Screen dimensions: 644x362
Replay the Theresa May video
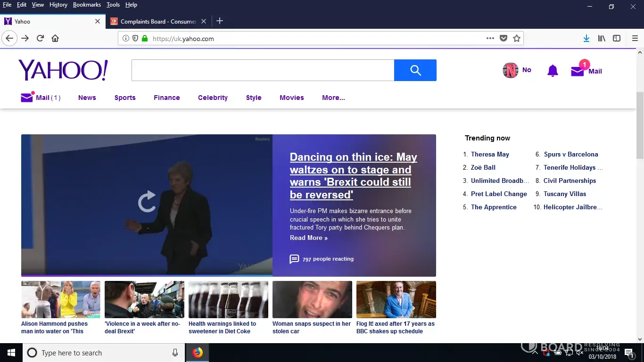click(x=147, y=201)
